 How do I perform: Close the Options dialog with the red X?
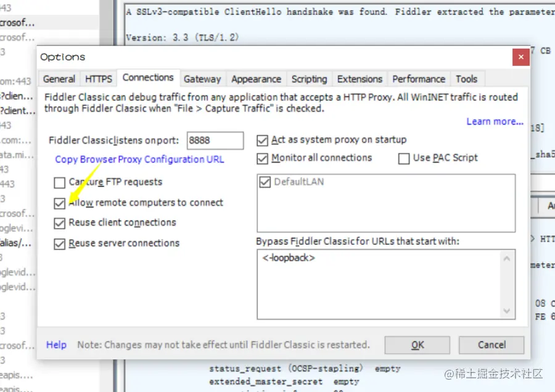tap(520, 57)
